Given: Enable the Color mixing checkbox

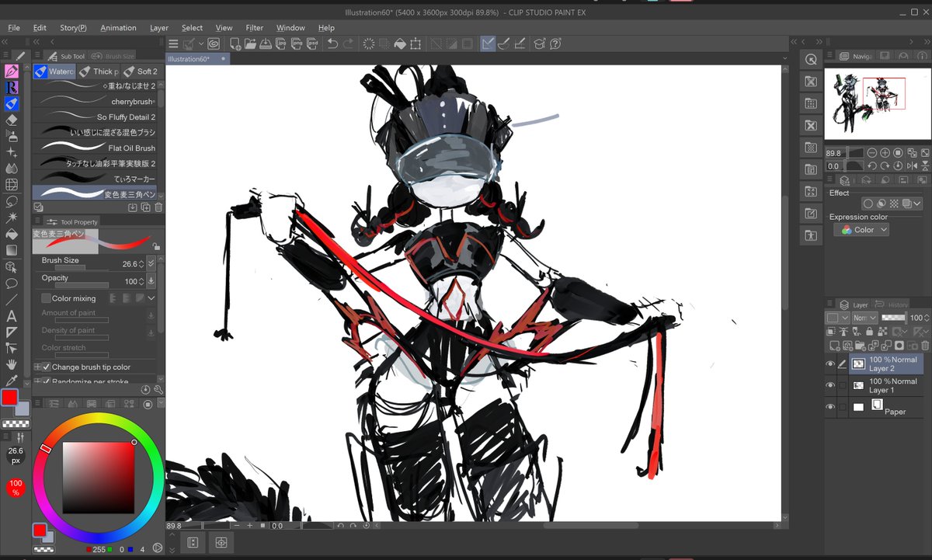Looking at the screenshot, I should click(x=46, y=298).
